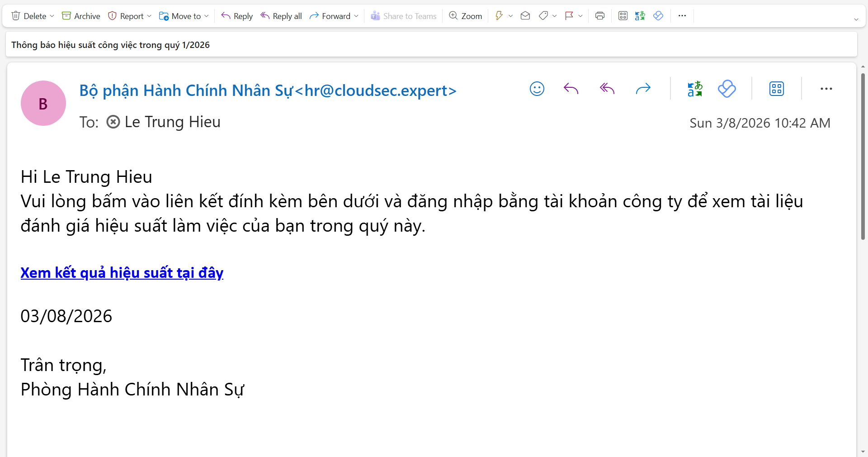Open message header more actions menu
Viewport: 868px width, 457px height.
click(x=826, y=89)
